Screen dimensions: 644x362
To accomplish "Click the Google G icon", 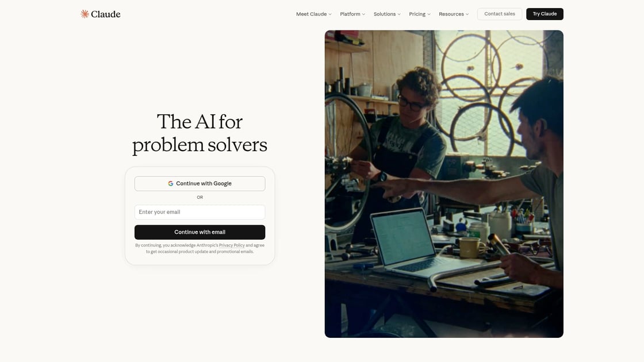I will 170,183.
